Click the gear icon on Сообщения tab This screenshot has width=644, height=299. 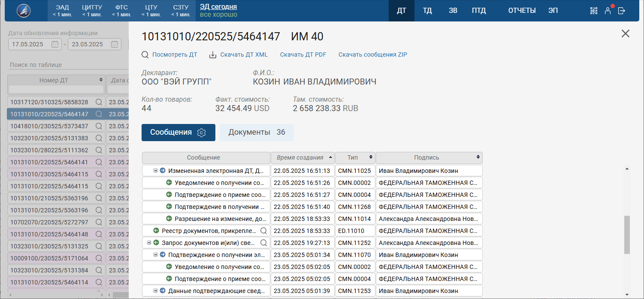coord(201,133)
